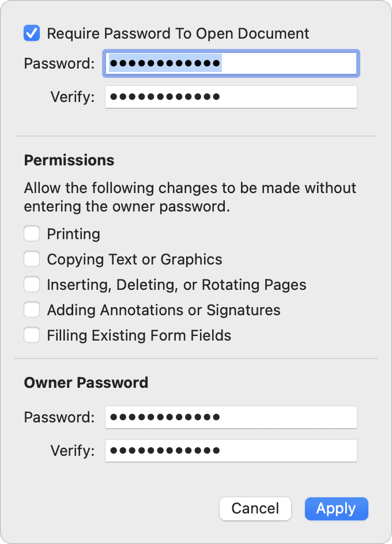Click the "Adding Annotations or Signatures" label text
Viewport: 392px width, 544px height.
pyautogui.click(x=164, y=310)
